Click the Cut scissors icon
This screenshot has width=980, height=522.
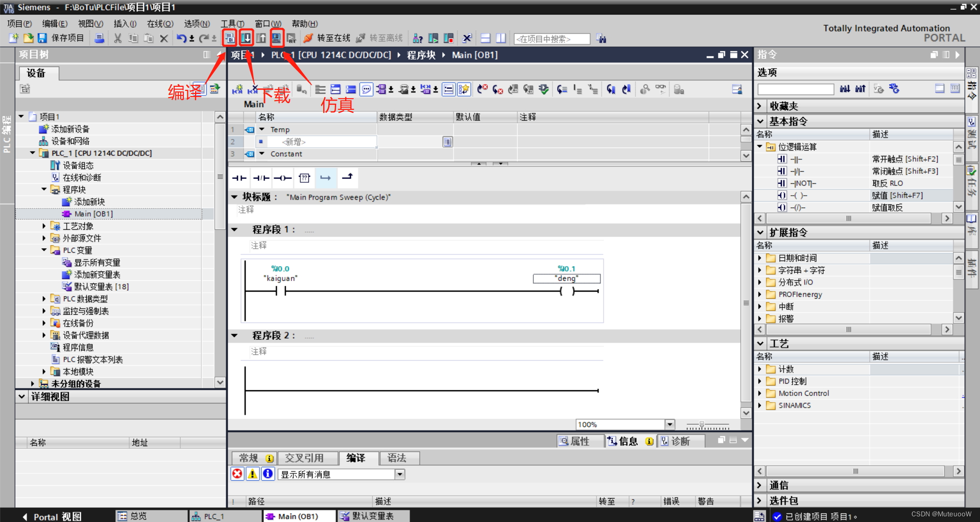[118, 38]
